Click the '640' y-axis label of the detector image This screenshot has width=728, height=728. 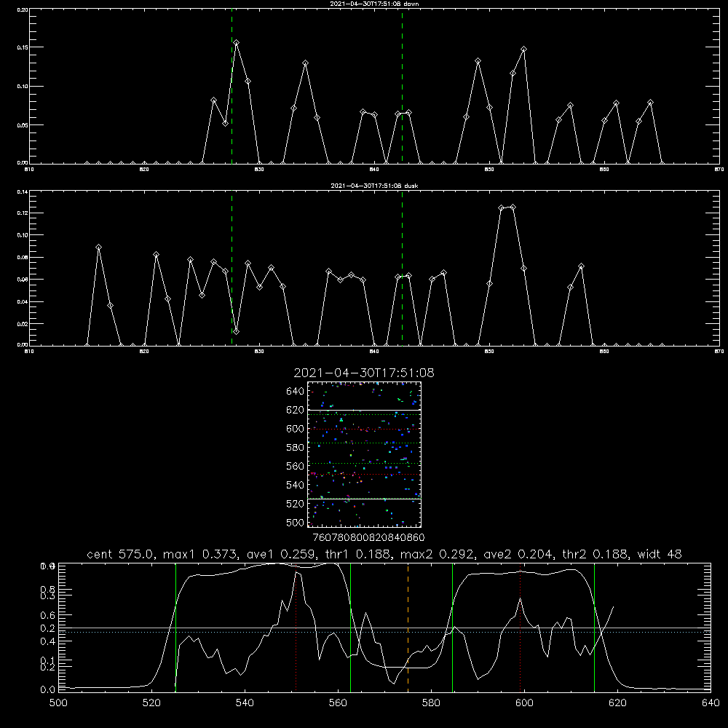pos(296,391)
